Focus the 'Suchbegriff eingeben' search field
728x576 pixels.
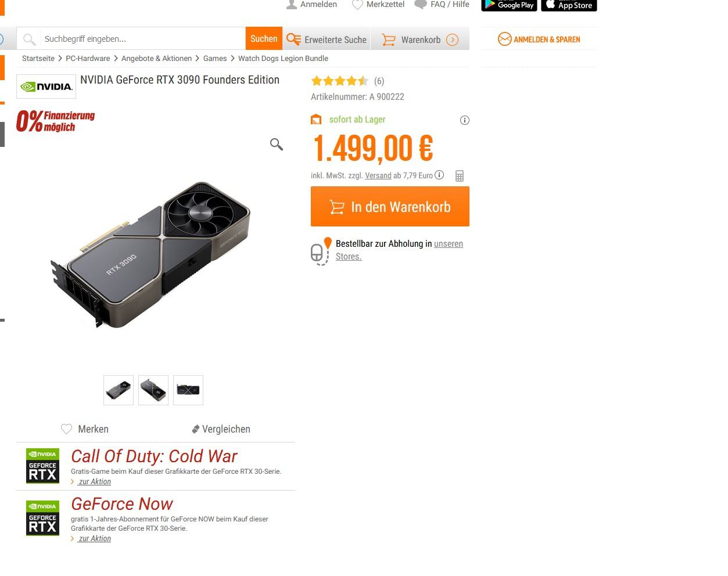coord(143,39)
